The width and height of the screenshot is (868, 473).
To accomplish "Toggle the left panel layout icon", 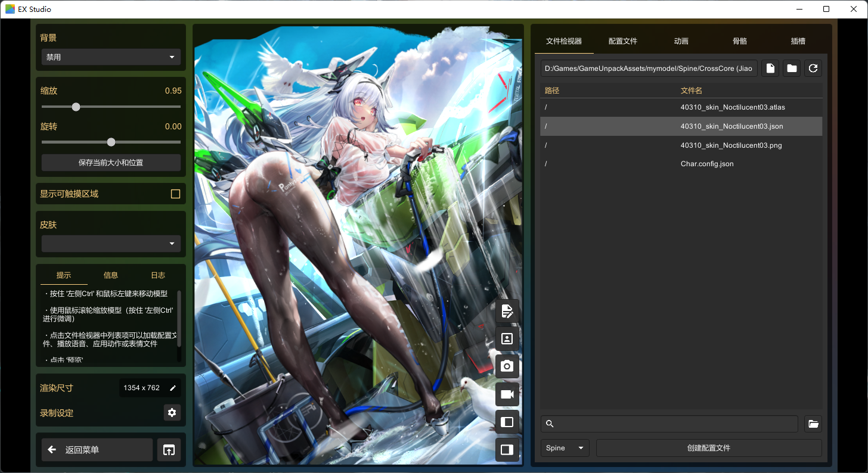I will pos(507,422).
